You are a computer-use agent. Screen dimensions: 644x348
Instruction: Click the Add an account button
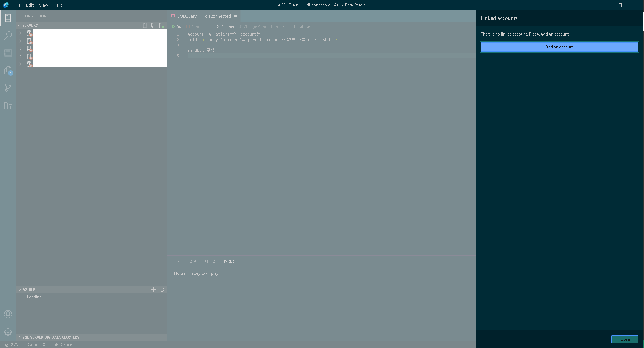pos(559,47)
